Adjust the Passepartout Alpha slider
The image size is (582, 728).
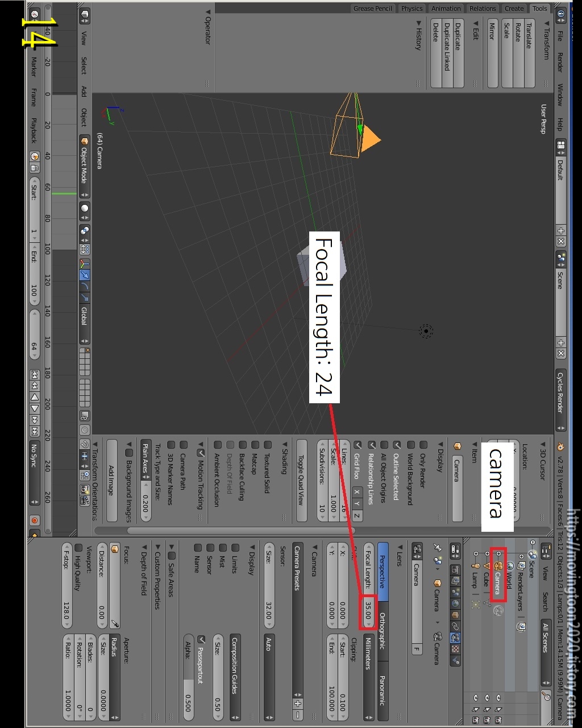[x=188, y=677]
